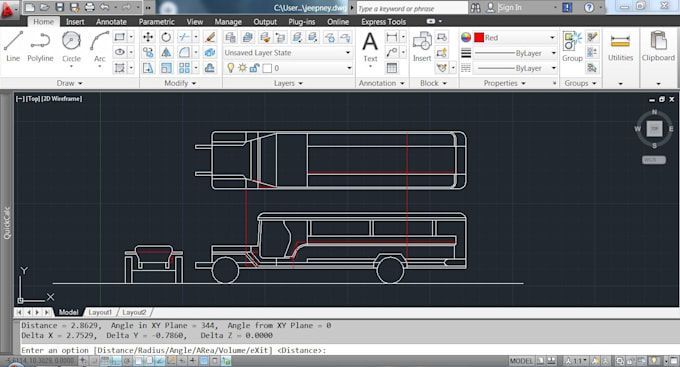Image resolution: width=680 pixels, height=367 pixels.
Task: Open the color wheel object color picker
Action: [x=466, y=38]
